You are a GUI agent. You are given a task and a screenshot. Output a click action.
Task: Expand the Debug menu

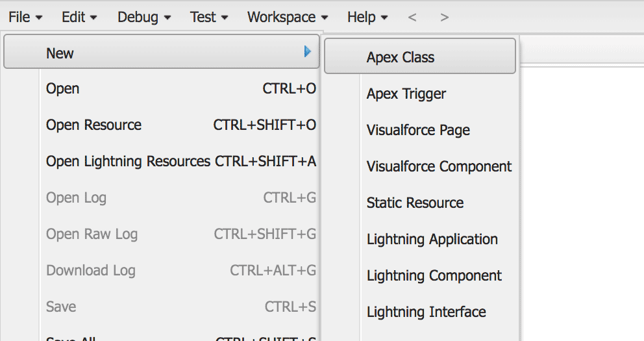pos(144,17)
